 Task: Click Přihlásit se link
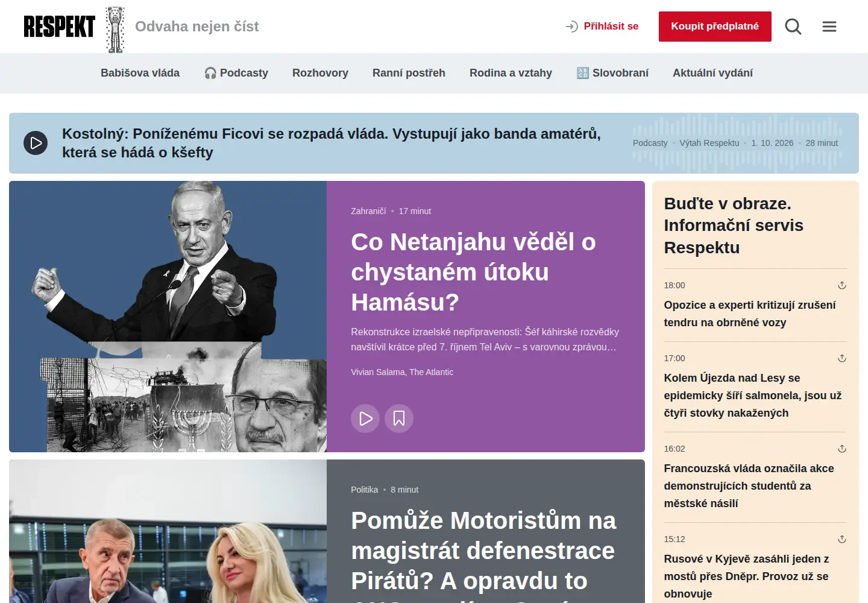611,27
